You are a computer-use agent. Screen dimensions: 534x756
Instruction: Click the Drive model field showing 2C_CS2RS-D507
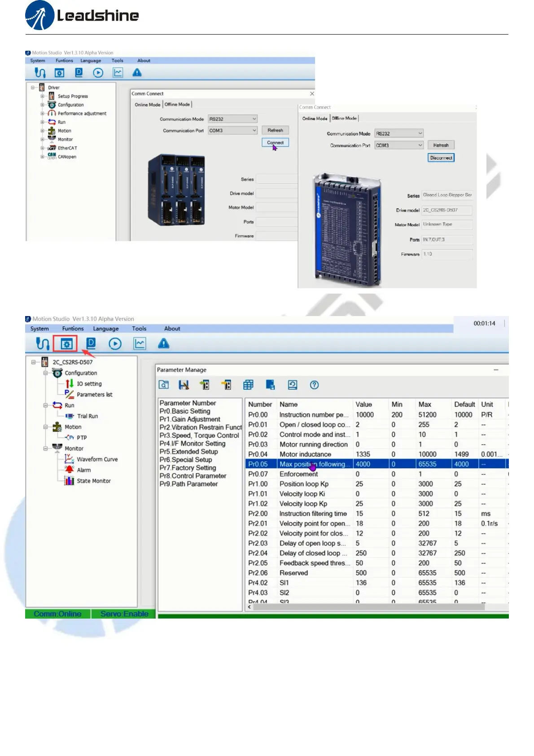(x=447, y=210)
